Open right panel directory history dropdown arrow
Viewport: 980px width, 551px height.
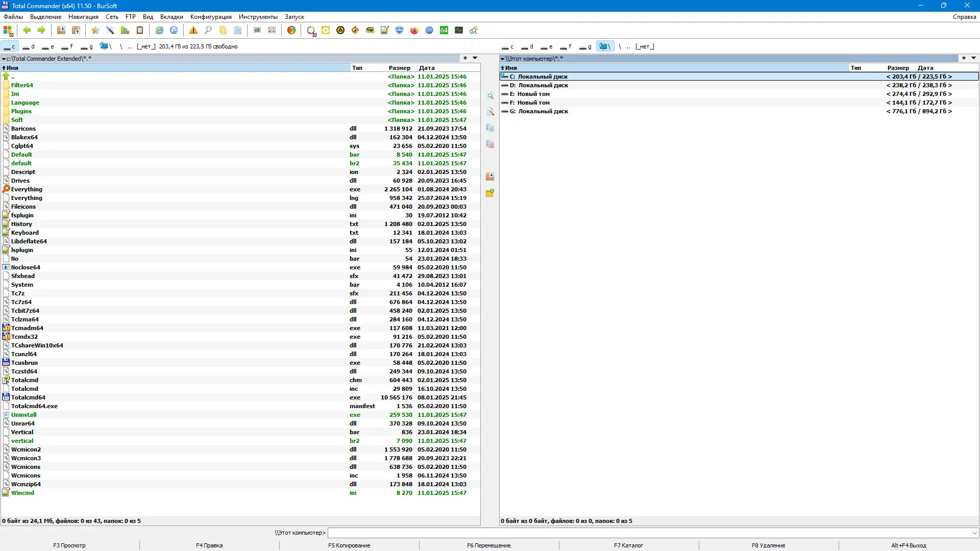point(973,58)
